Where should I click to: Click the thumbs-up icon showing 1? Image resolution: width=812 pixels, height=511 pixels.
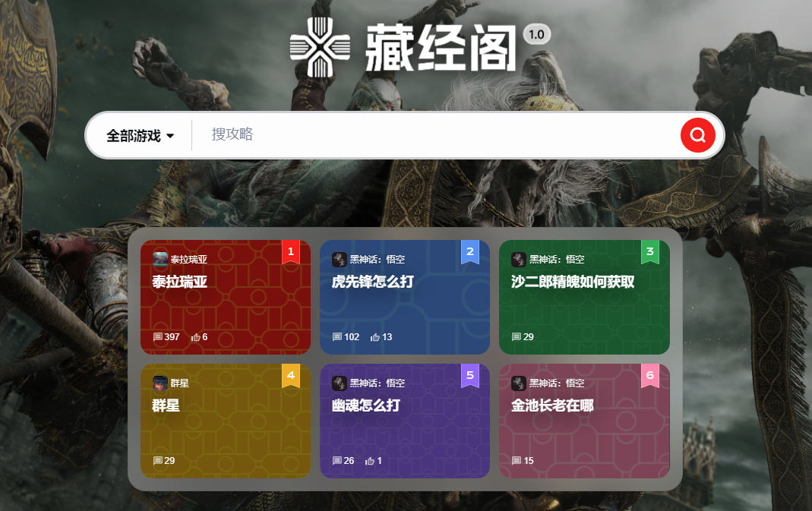(370, 461)
